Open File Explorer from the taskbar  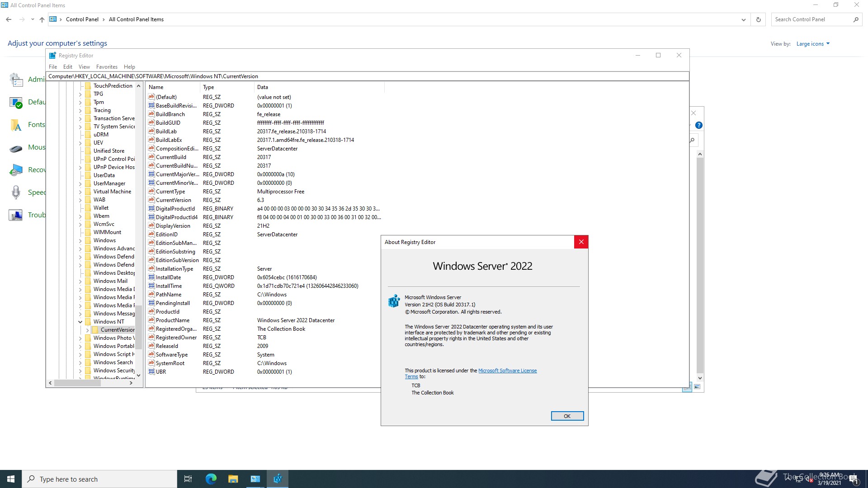click(x=233, y=479)
